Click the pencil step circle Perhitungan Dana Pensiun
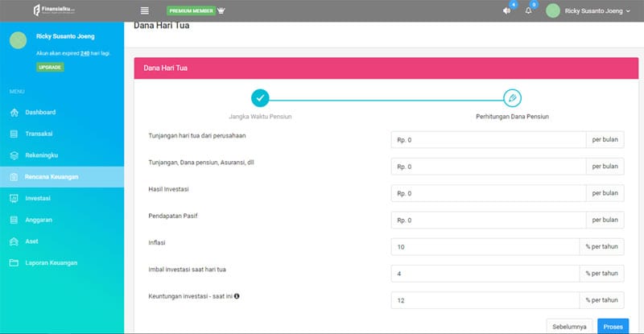The height and width of the screenshot is (334, 644). 512,98
